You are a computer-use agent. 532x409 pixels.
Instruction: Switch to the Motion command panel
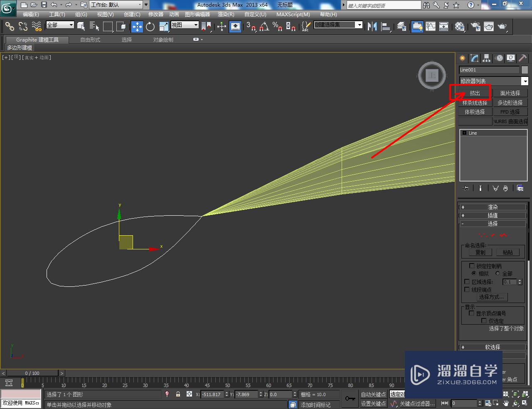[499, 58]
